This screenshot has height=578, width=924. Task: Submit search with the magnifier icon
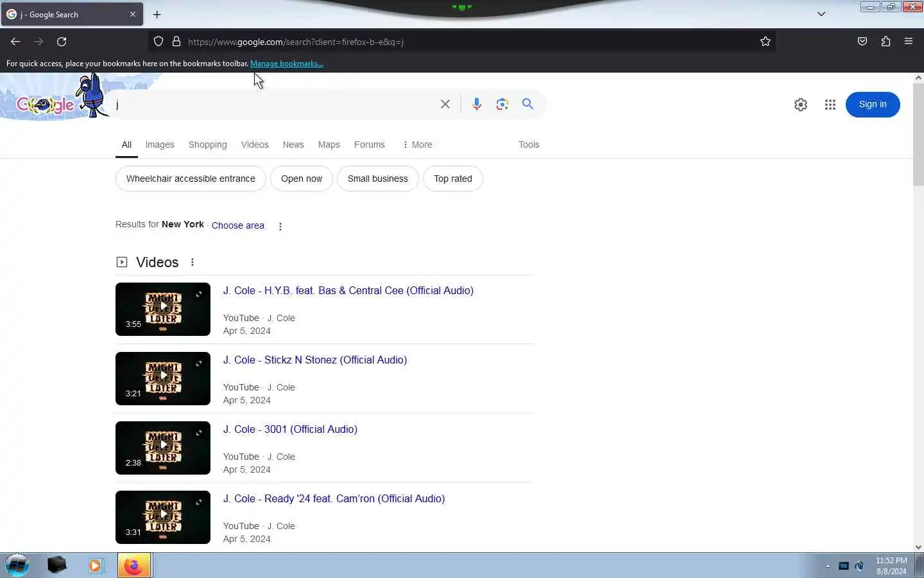pyautogui.click(x=527, y=104)
